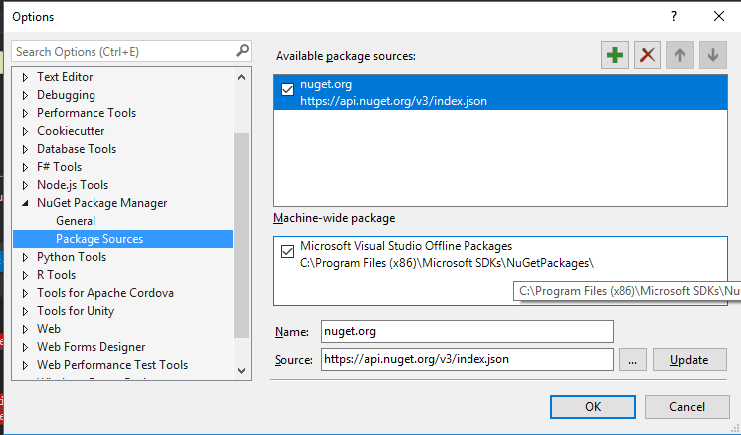Expand the Python Tools node
This screenshot has height=435, width=741.
click(26, 257)
